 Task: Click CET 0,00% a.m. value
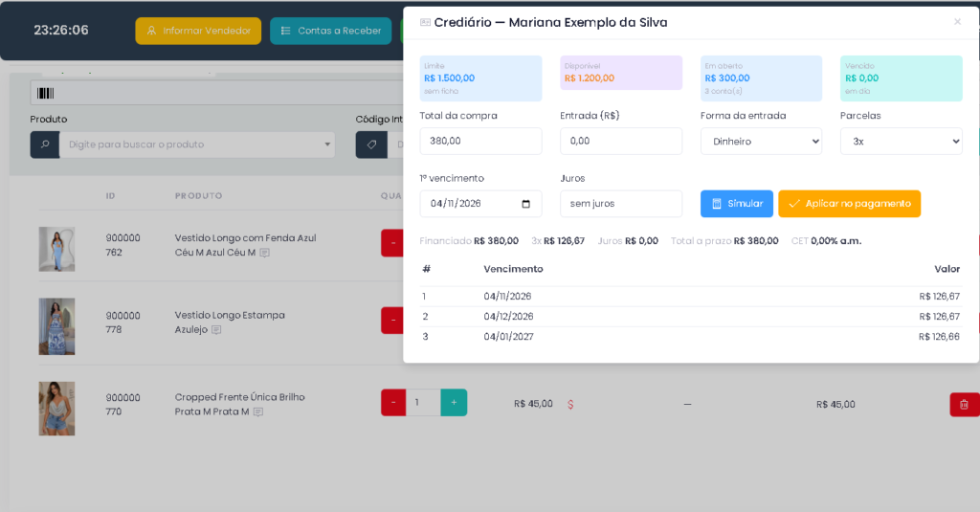835,240
